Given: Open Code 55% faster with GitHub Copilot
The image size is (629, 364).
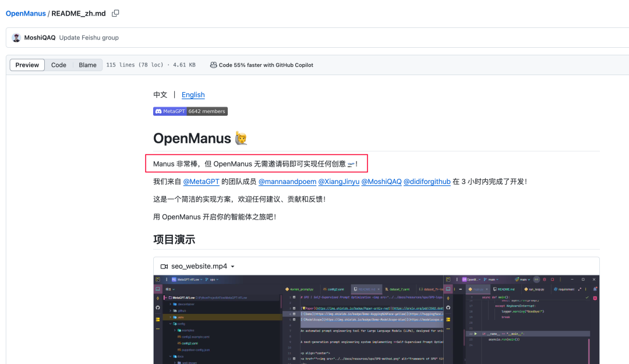Looking at the screenshot, I should [x=262, y=65].
